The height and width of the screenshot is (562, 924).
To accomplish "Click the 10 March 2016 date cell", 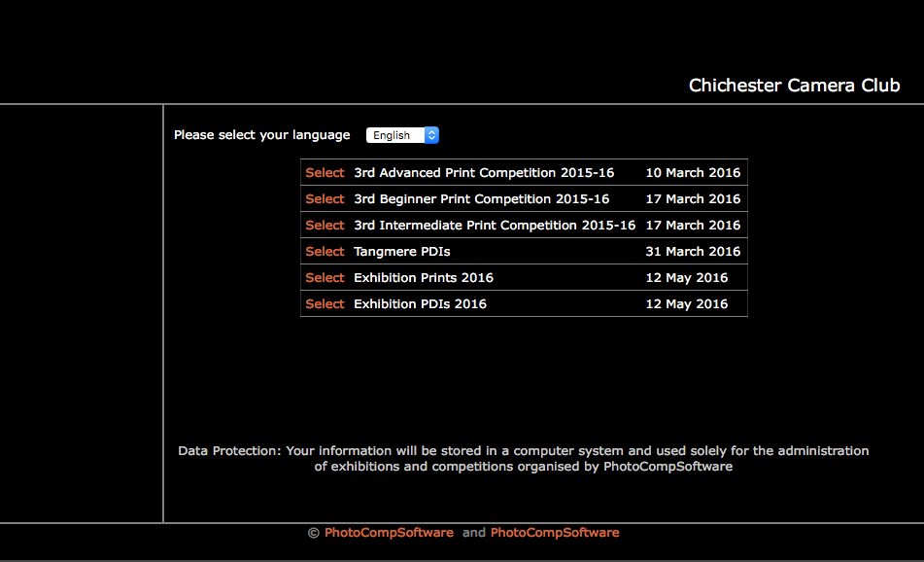I will tap(693, 172).
